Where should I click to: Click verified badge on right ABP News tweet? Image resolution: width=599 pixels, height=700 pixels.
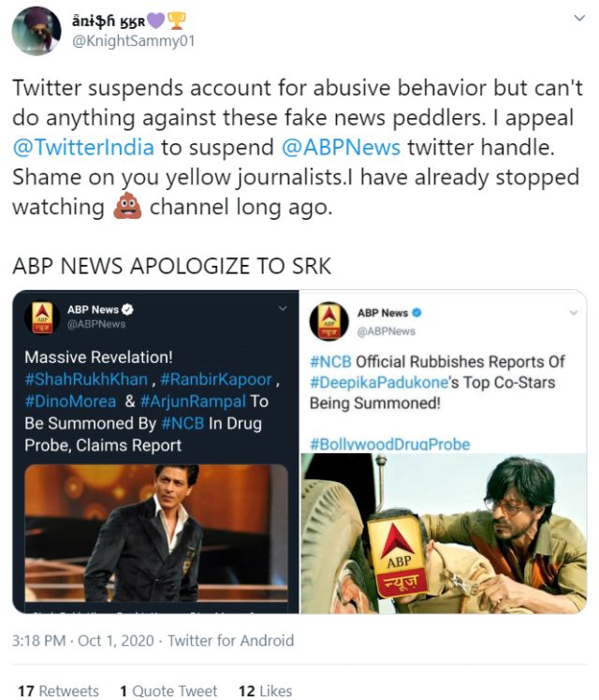coord(417,313)
